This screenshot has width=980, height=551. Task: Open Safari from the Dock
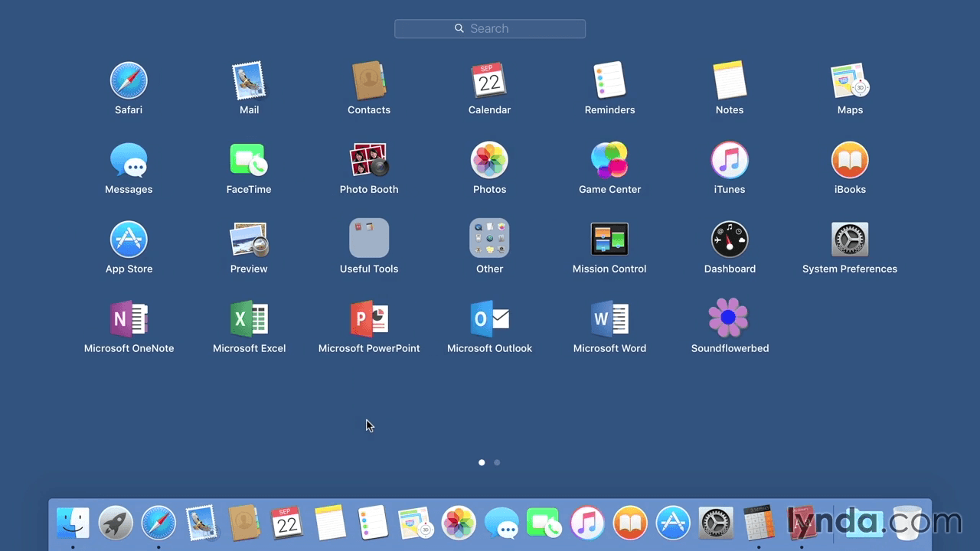coord(158,523)
